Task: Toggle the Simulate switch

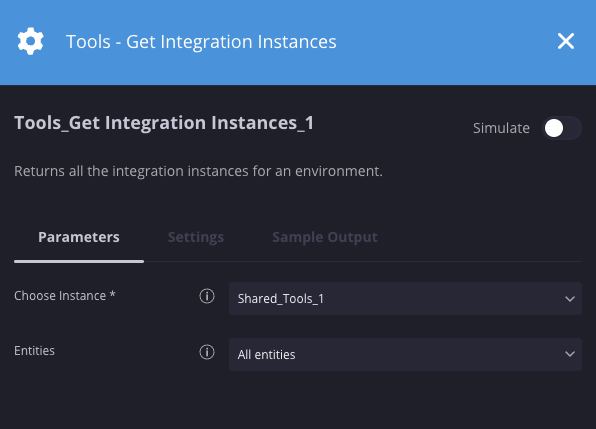Action: pos(562,128)
